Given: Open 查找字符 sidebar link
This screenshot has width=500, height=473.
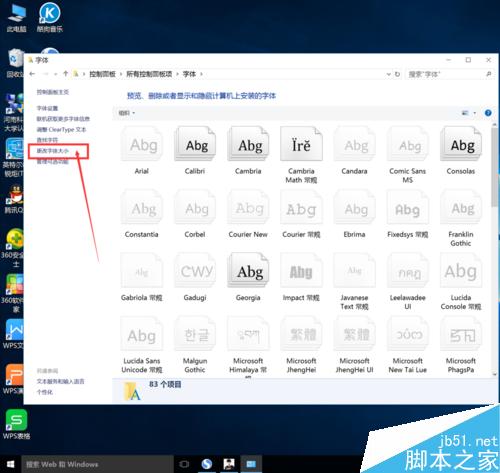Looking at the screenshot, I should [x=47, y=140].
